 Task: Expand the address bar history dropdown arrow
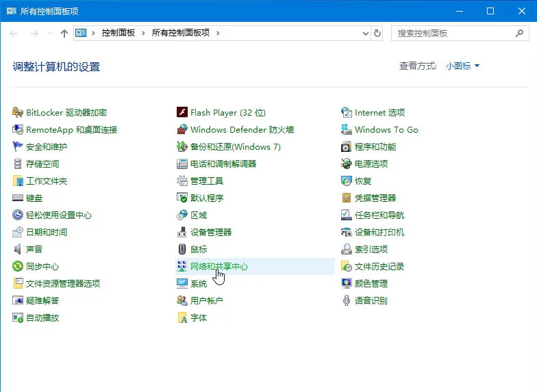pos(366,33)
